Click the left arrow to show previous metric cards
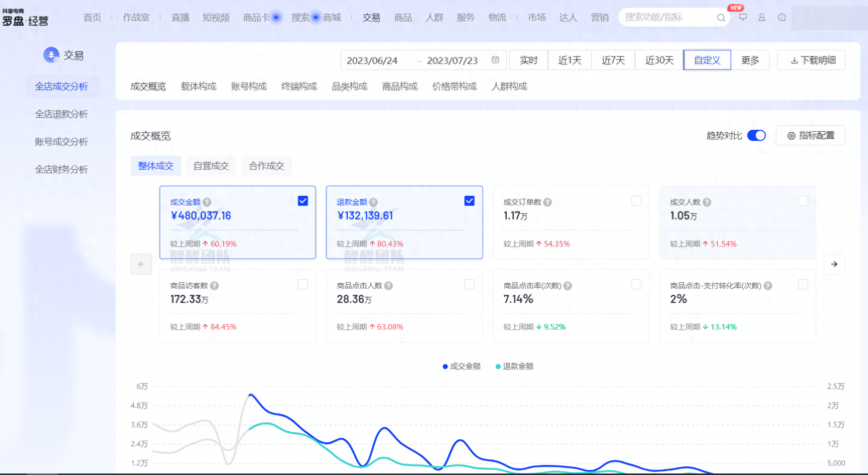Viewport: 868px width, 475px height. coord(141,264)
